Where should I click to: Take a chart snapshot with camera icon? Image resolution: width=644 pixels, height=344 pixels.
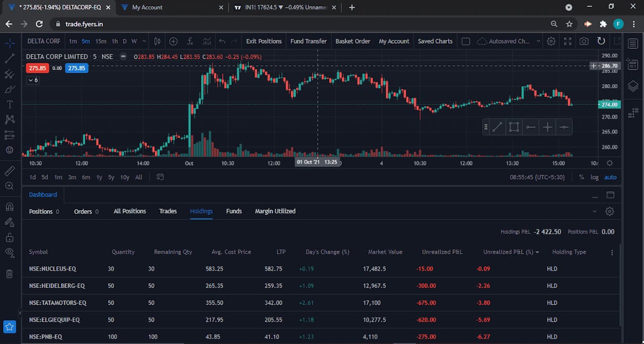tap(584, 41)
